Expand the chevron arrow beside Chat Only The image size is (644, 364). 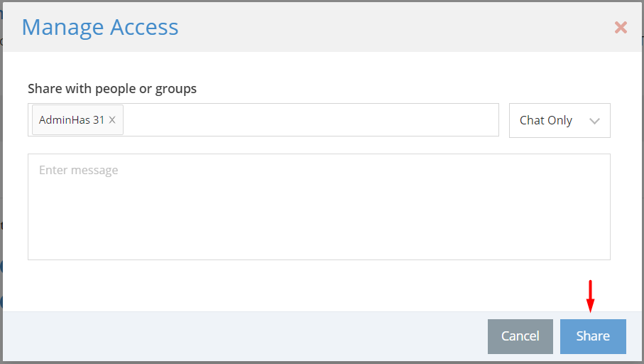[594, 121]
